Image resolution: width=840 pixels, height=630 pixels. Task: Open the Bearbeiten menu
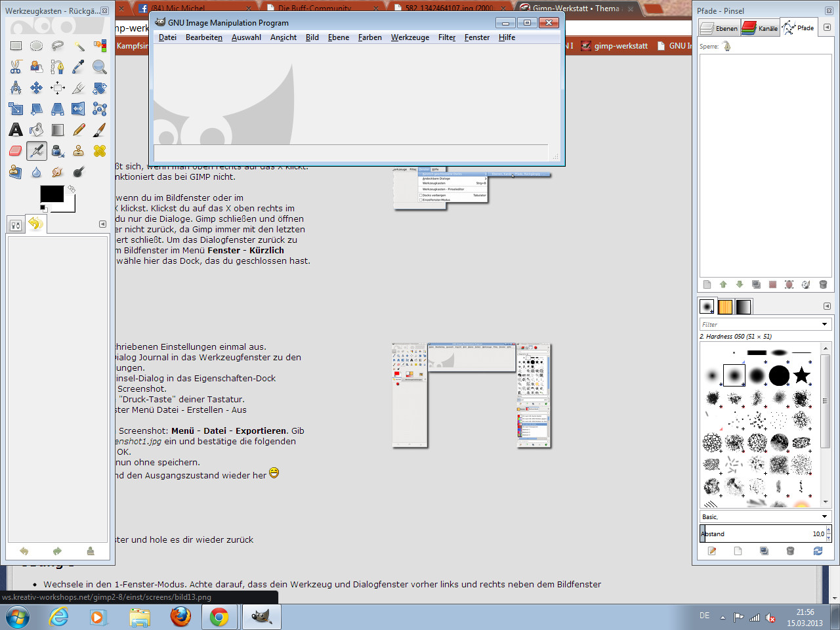(x=204, y=37)
